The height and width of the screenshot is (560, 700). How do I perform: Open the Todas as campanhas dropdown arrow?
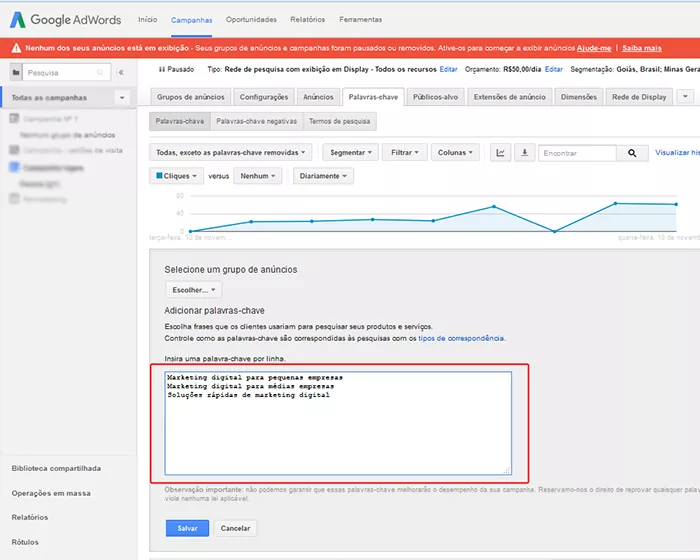coord(122,98)
